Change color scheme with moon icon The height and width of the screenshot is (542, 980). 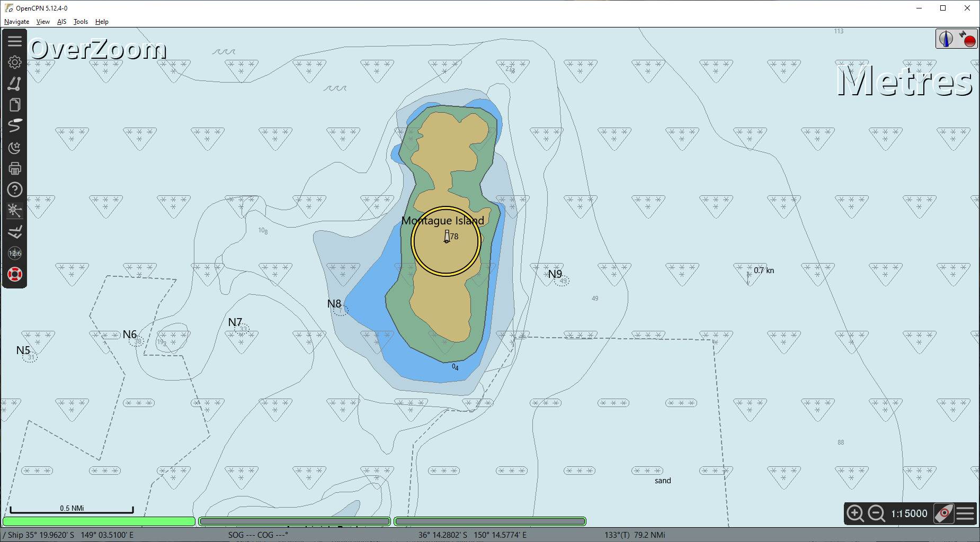[x=15, y=147]
